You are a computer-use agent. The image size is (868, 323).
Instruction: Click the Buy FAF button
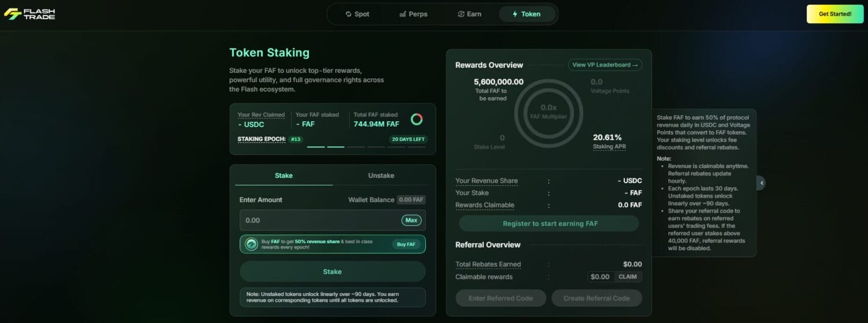pos(406,244)
